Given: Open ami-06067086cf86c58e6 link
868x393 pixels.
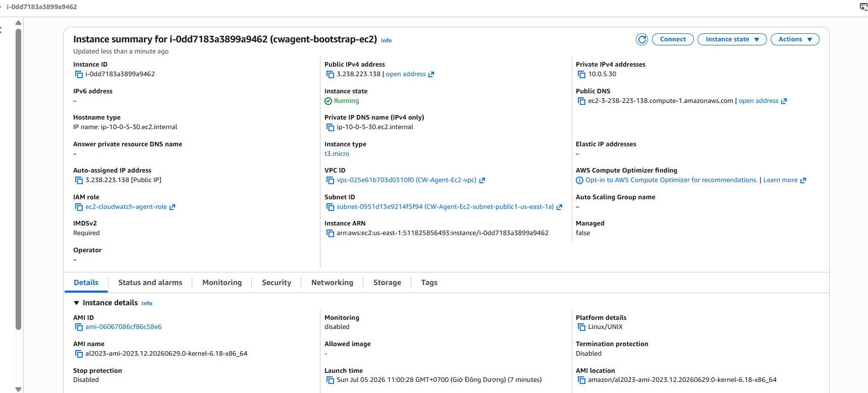Looking at the screenshot, I should (124, 327).
